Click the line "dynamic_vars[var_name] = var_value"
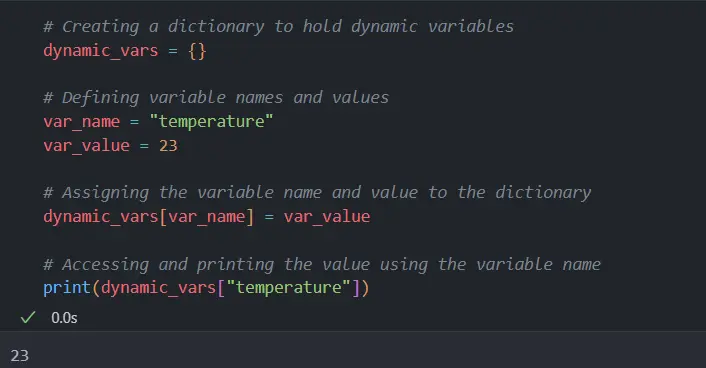 point(207,217)
